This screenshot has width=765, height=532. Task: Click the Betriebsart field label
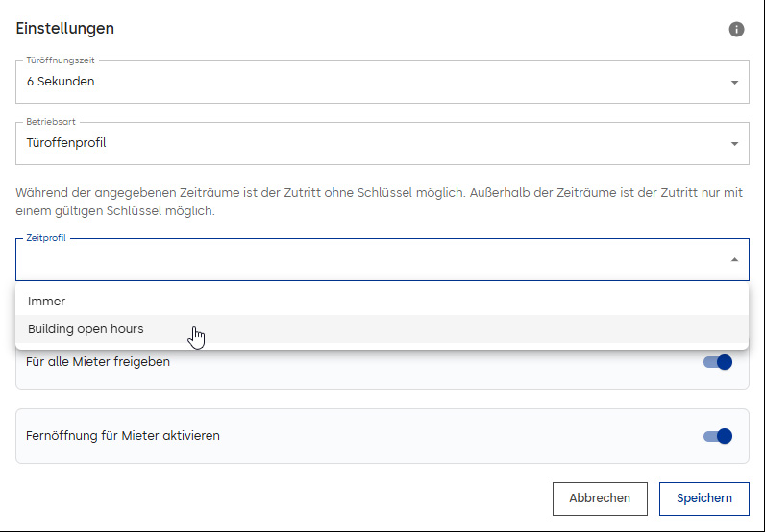click(51, 122)
